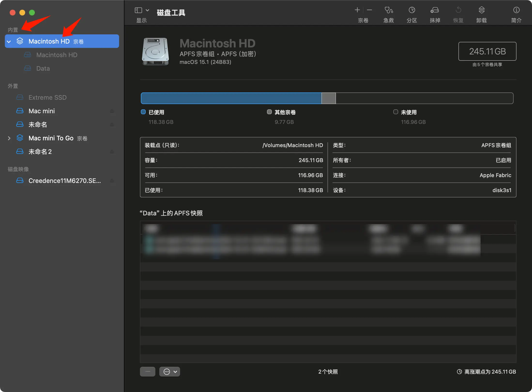
Task: Click the gray other volumes bar segment
Action: pos(329,98)
